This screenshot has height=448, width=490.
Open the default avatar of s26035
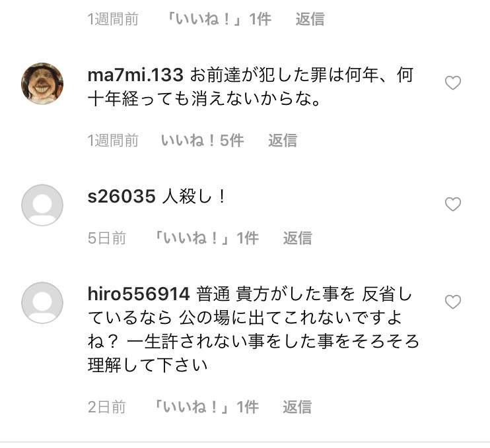point(42,205)
